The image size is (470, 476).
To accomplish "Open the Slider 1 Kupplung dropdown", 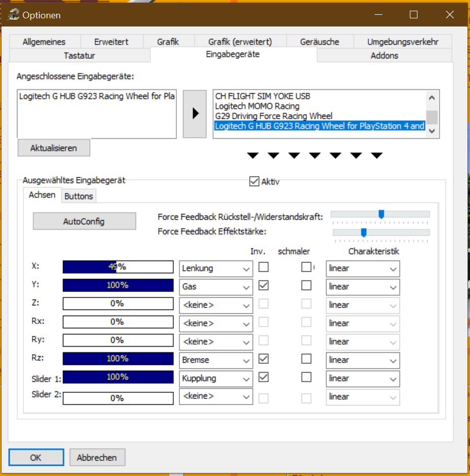I will click(x=216, y=378).
